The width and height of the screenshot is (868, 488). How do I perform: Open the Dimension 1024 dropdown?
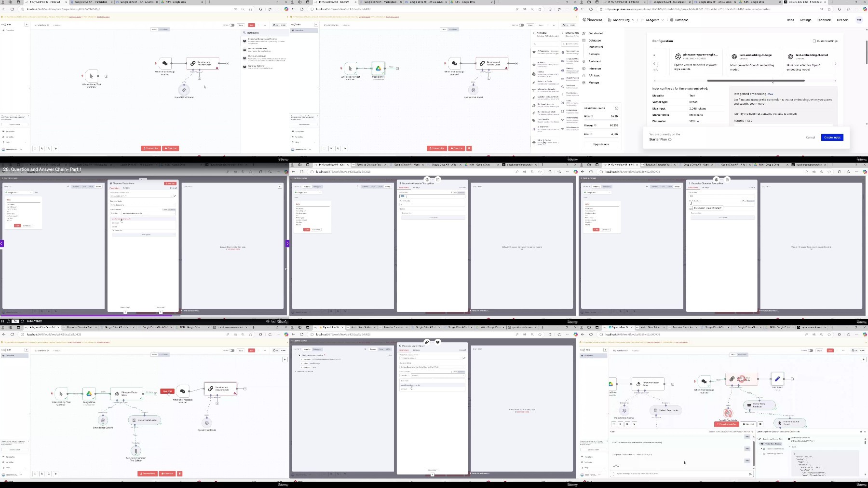694,121
